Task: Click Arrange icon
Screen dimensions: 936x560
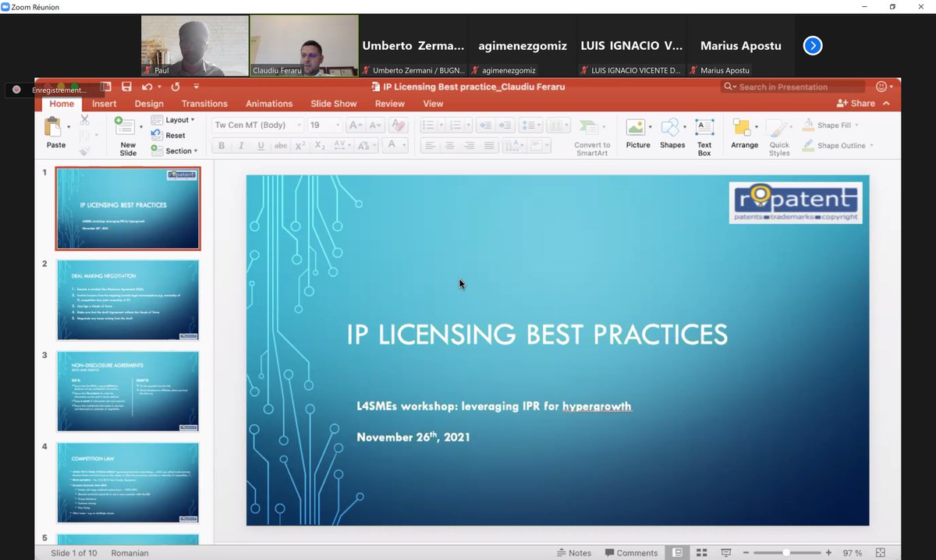Action: coord(743,128)
